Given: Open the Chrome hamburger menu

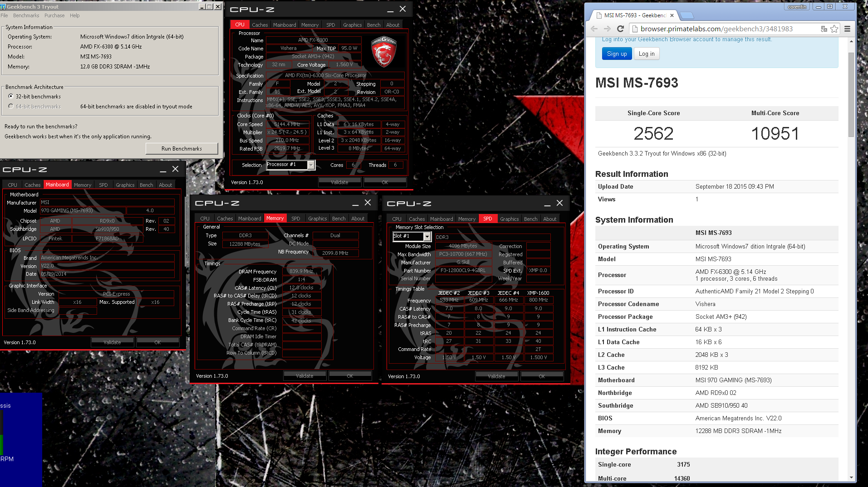Looking at the screenshot, I should tap(847, 29).
